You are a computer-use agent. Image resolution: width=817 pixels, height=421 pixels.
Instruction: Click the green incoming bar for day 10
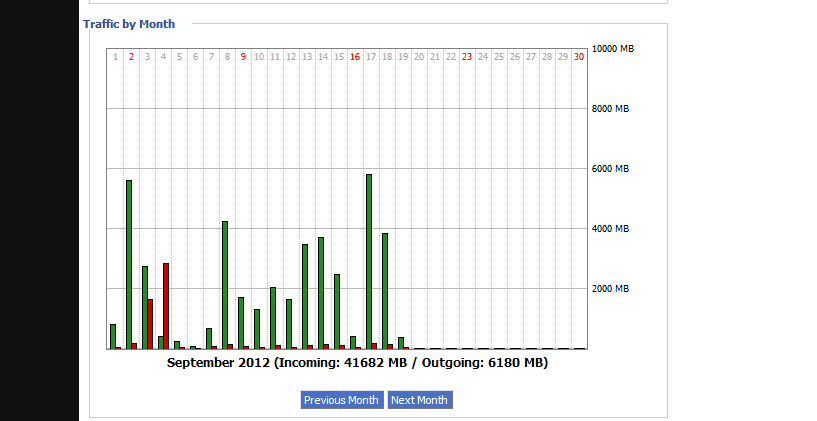(257, 329)
